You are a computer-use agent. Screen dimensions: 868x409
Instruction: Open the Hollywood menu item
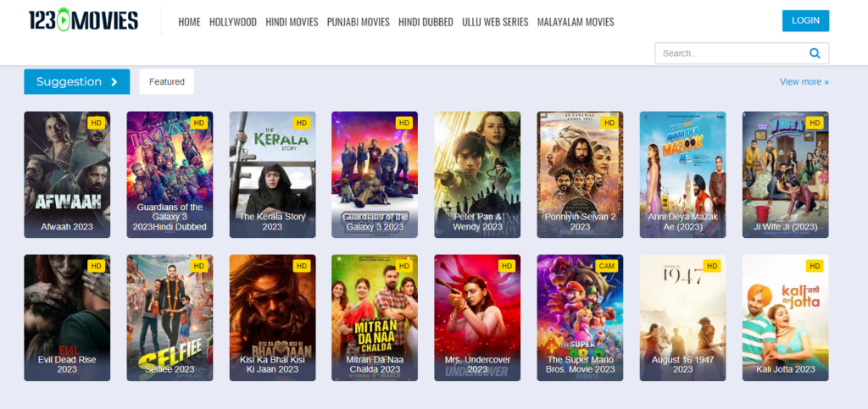click(232, 22)
